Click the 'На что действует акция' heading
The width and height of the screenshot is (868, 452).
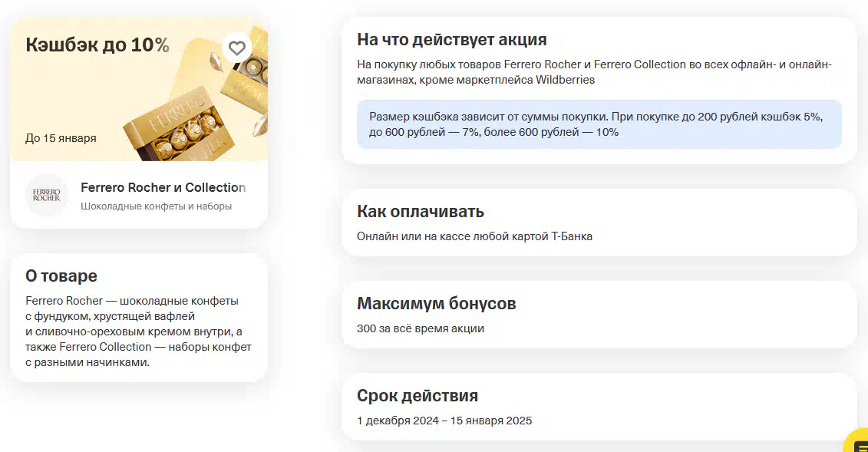(x=452, y=40)
